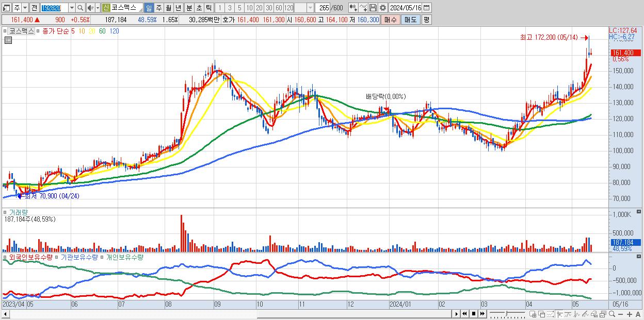Choose the 10 interval button in toolbar
Viewport: 644px width, 320px height.
point(249,8)
